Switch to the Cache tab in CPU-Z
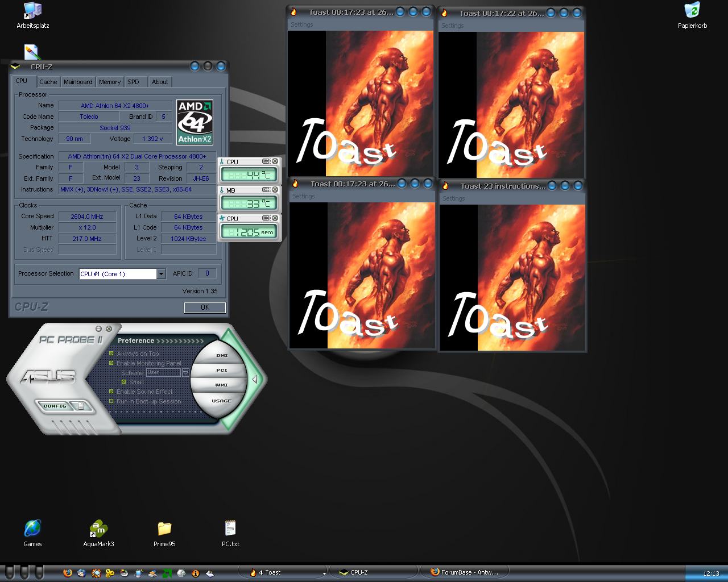Viewport: 728px width, 582px height. [x=48, y=82]
